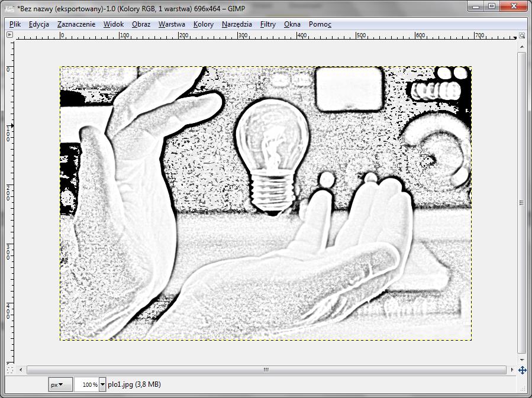Viewport: 532px width, 398px height.
Task: Click the light bulb in the canvas image
Action: (272, 156)
